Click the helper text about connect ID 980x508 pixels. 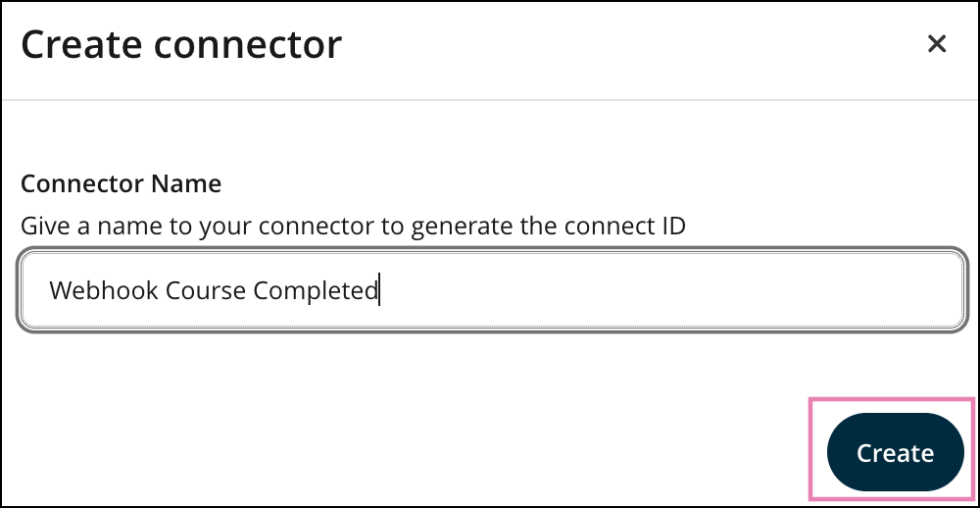point(353,226)
